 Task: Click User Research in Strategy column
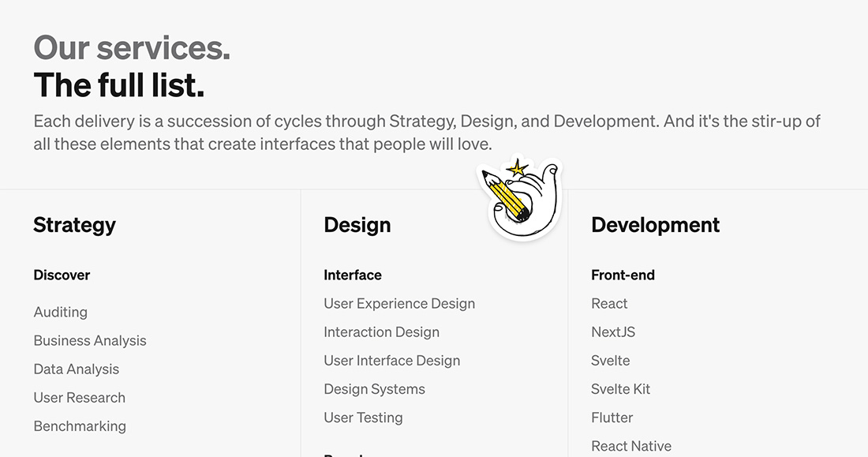(x=79, y=398)
